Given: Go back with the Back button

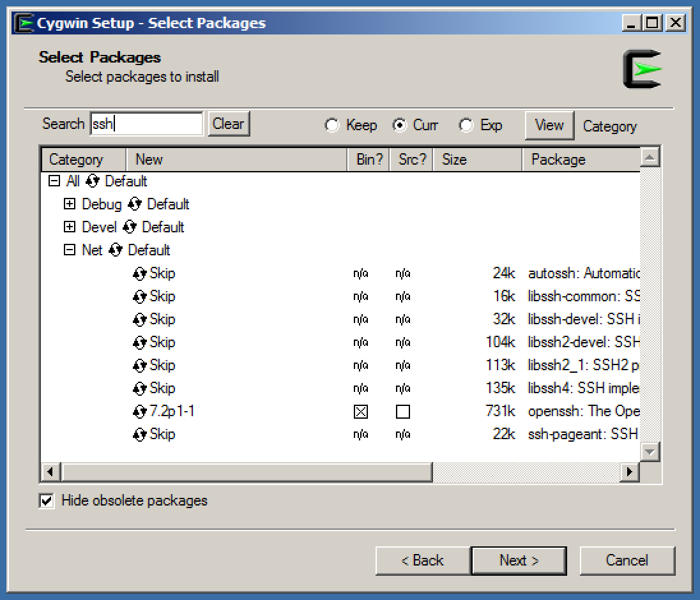Looking at the screenshot, I should click(x=423, y=560).
